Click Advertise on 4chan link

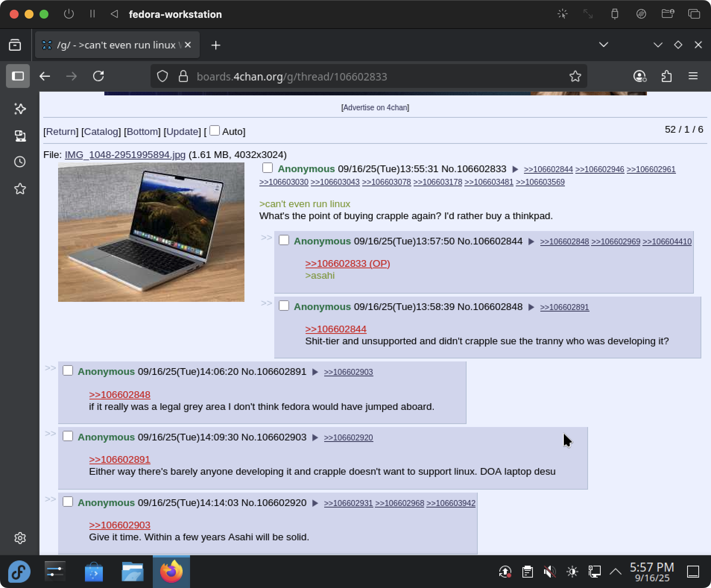coord(375,107)
